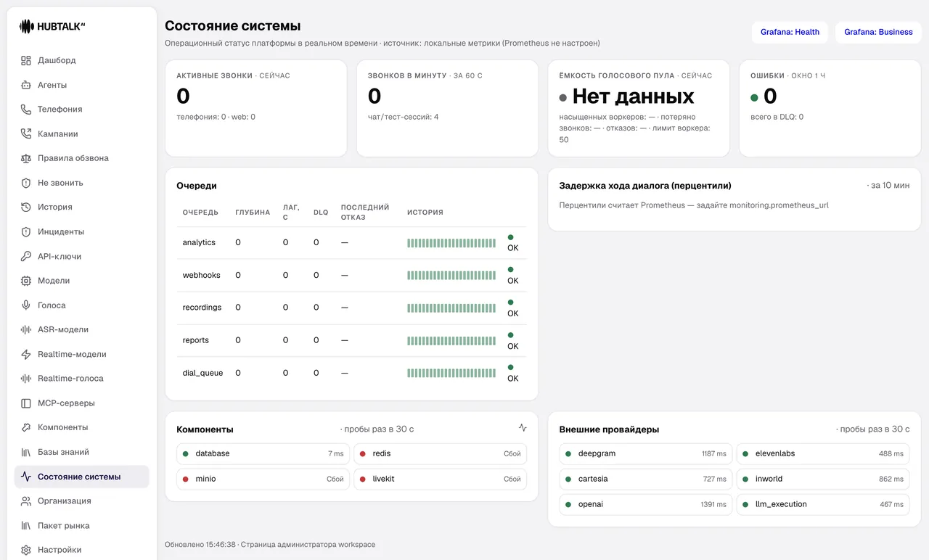
Task: Click the Пакет рынка library icon
Action: pos(26,525)
